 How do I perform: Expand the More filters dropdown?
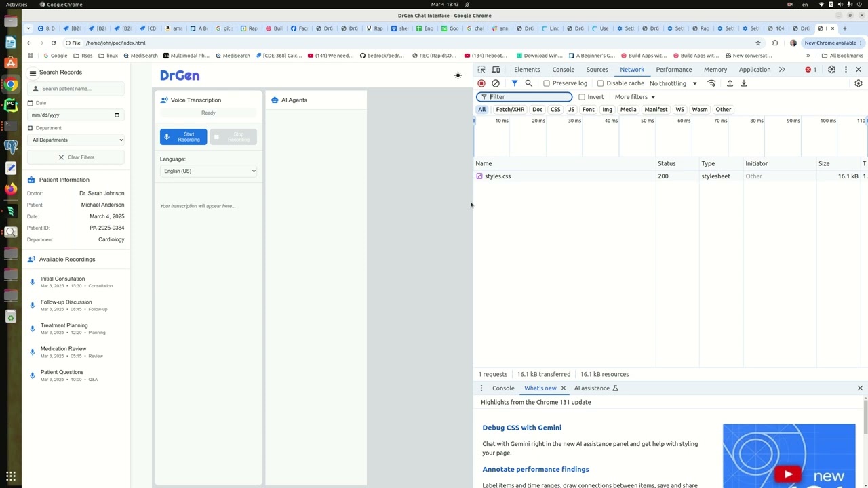[635, 97]
